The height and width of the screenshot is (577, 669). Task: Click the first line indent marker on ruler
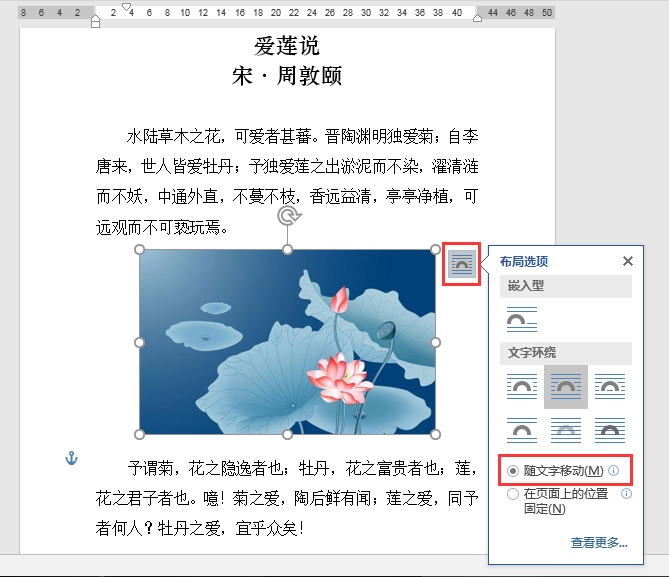pos(127,6)
